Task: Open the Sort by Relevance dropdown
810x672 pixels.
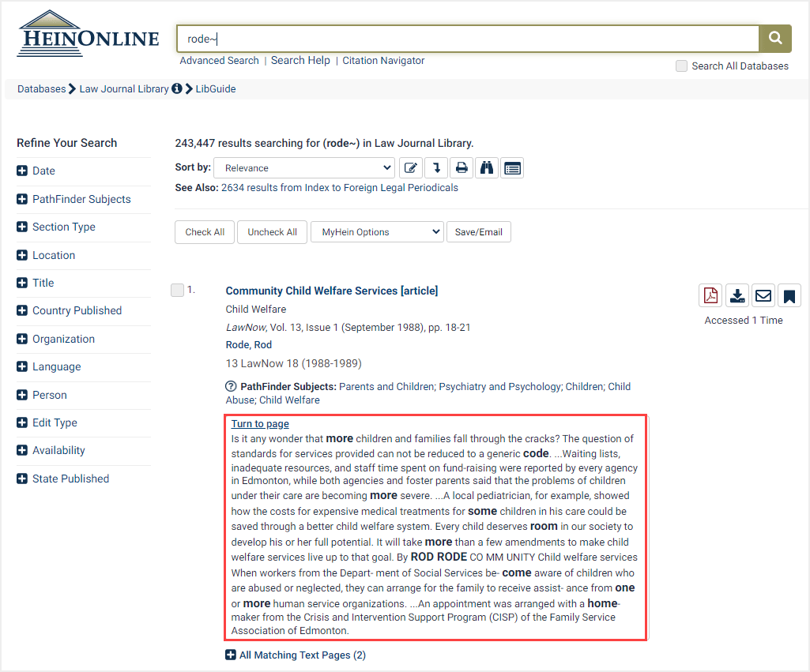Action: [x=304, y=167]
